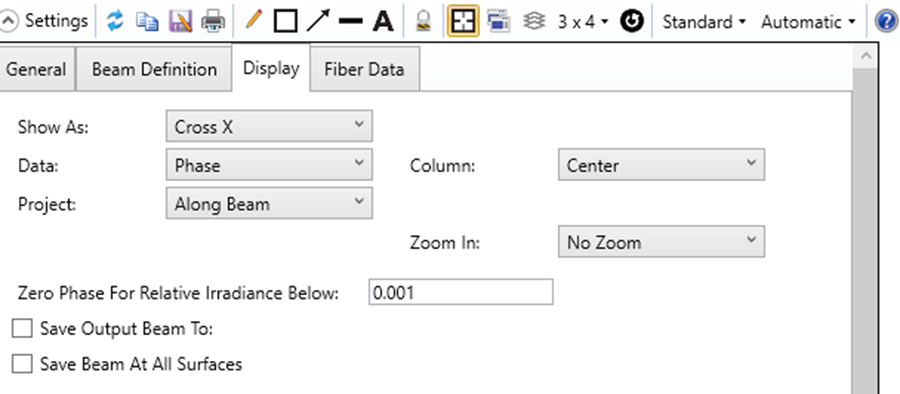The width and height of the screenshot is (900, 394).
Task: Switch to the Beam Definition tab
Action: [154, 69]
